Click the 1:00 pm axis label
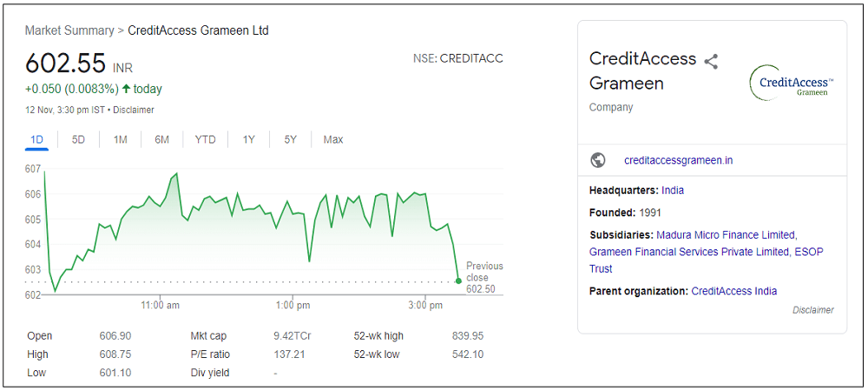868x391 pixels. (x=293, y=305)
